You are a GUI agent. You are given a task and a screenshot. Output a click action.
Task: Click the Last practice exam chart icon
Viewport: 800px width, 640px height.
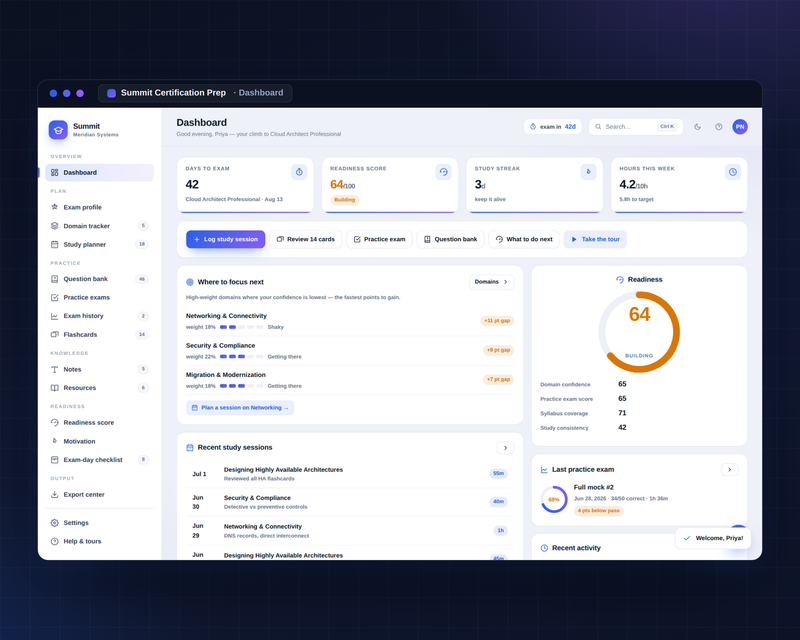pos(544,470)
